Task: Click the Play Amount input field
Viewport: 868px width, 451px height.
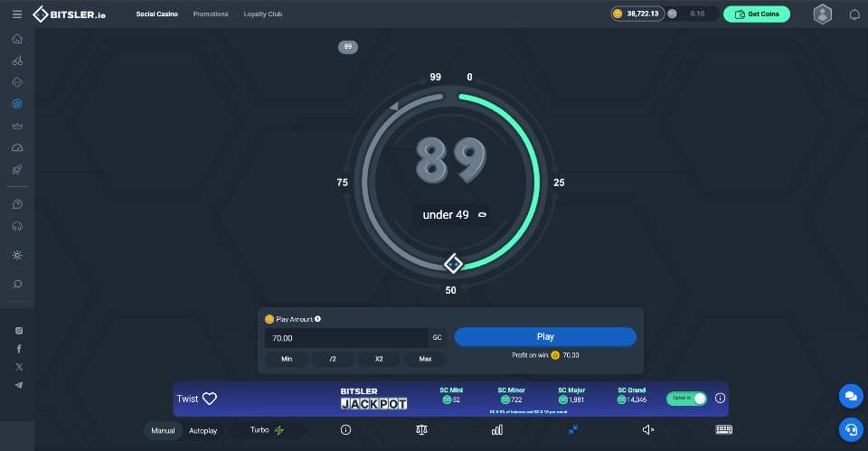Action: [x=346, y=337]
